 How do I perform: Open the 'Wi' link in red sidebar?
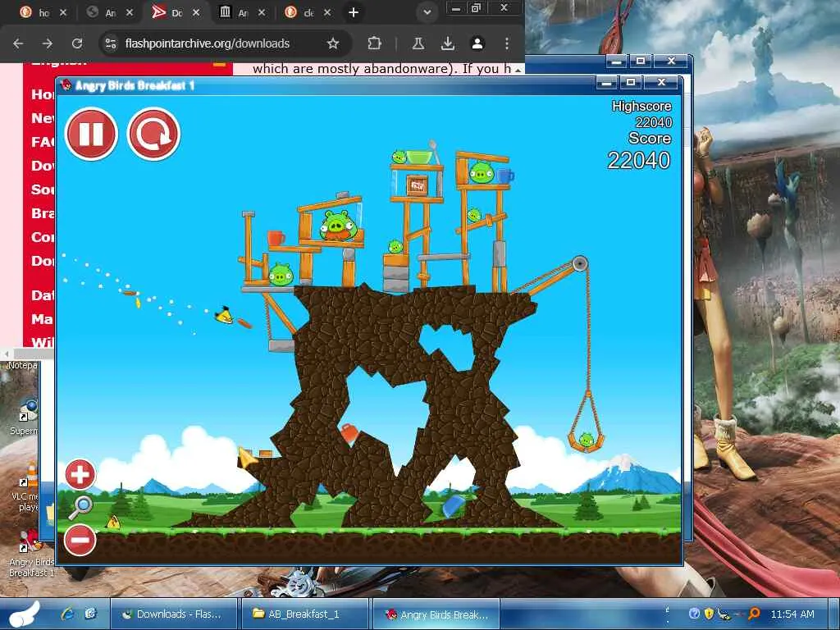click(x=43, y=342)
